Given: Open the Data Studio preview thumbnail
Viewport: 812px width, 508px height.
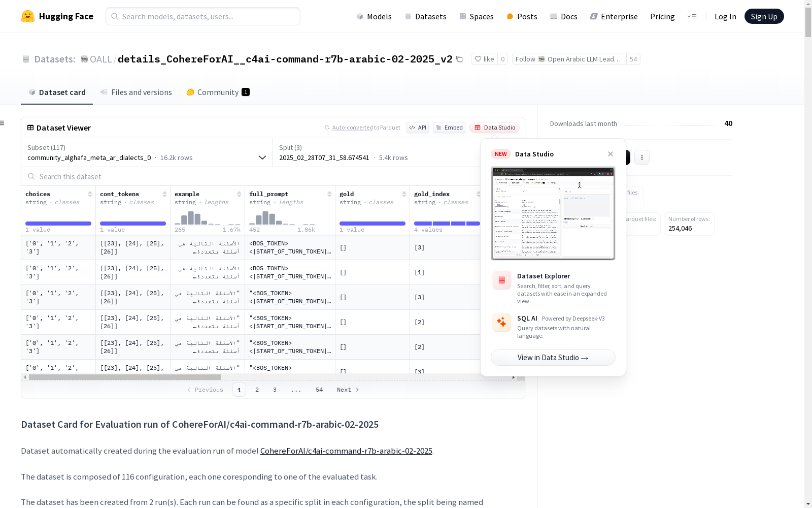Looking at the screenshot, I should click(x=553, y=213).
